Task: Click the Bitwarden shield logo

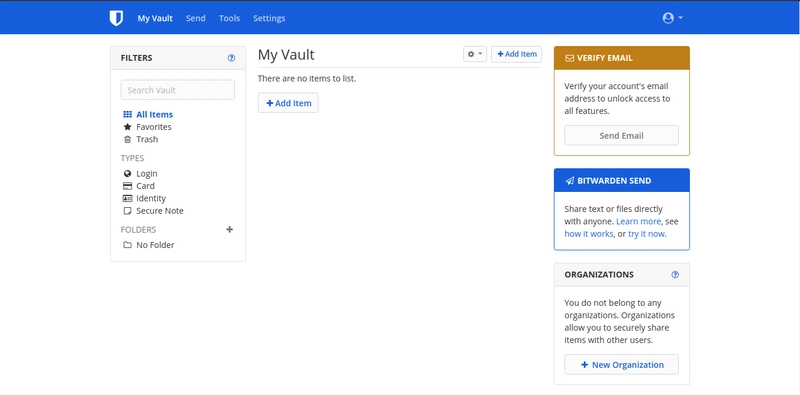Action: (x=116, y=18)
